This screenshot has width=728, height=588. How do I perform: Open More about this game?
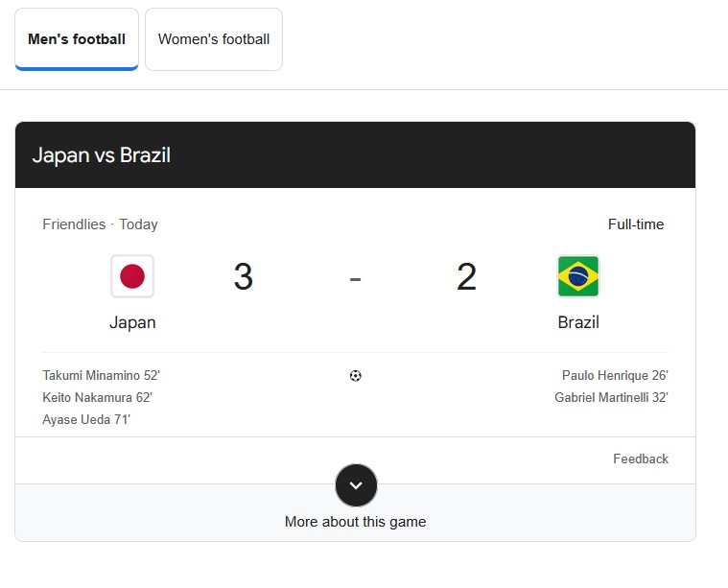coord(355,522)
